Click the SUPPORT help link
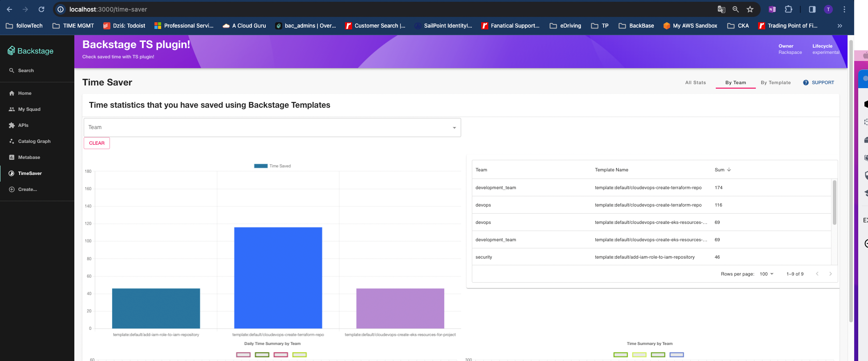 pyautogui.click(x=819, y=82)
